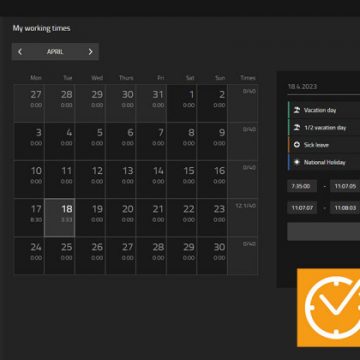
Task: Select April 8 in calendar
Action: click(x=182, y=141)
